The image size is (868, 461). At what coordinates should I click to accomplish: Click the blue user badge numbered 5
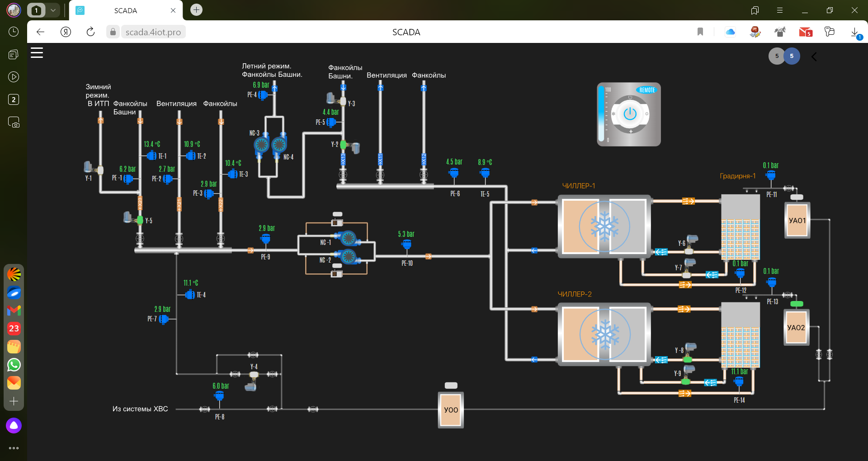792,56
